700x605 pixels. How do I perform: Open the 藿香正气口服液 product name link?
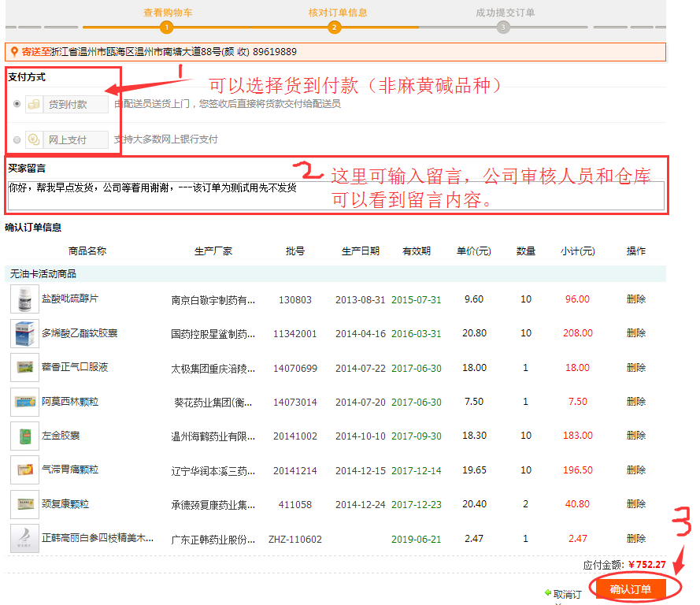[75, 367]
